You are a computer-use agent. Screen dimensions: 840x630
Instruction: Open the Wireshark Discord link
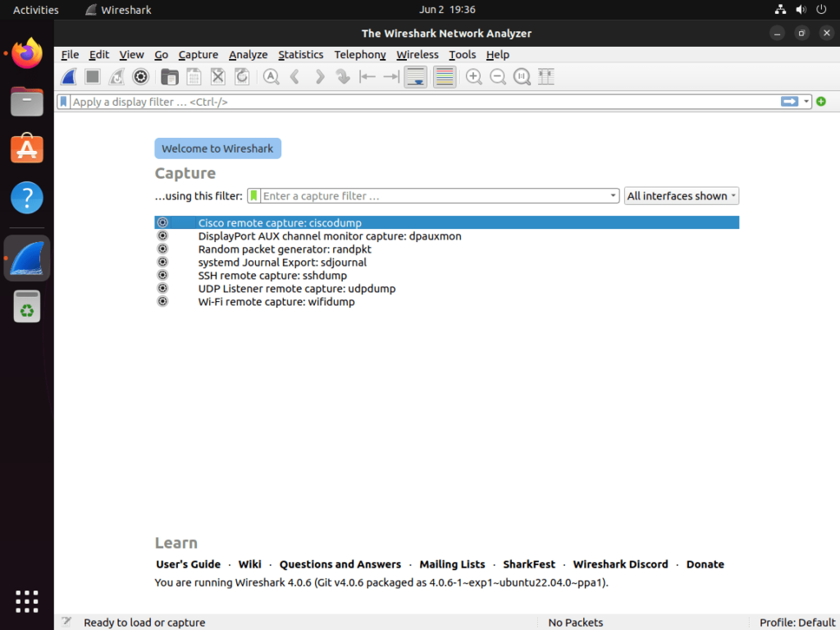[620, 564]
